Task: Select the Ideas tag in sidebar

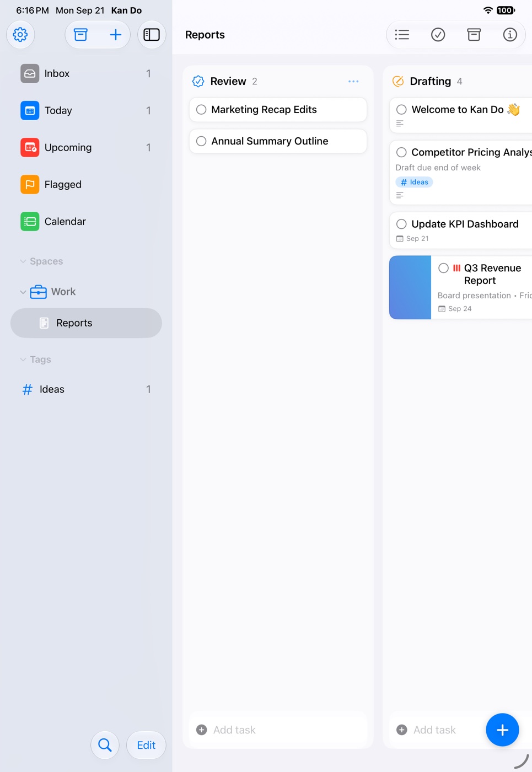Action: (86, 389)
